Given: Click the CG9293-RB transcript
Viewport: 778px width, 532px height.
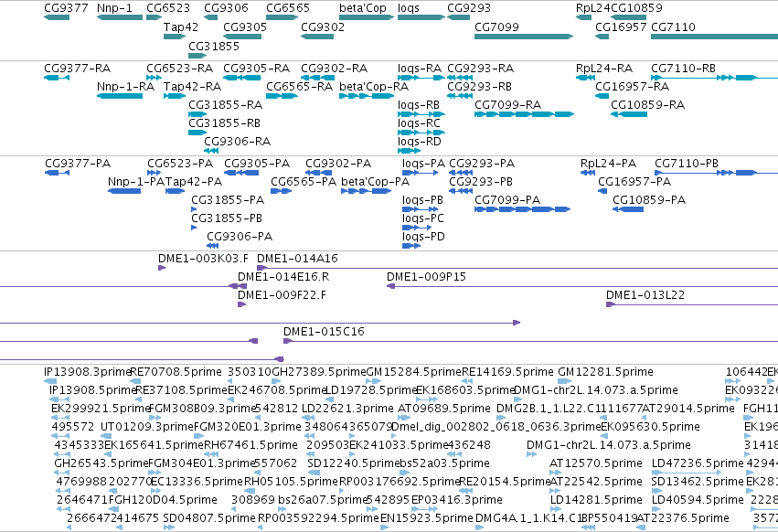Looking at the screenshot, I should point(460,96).
